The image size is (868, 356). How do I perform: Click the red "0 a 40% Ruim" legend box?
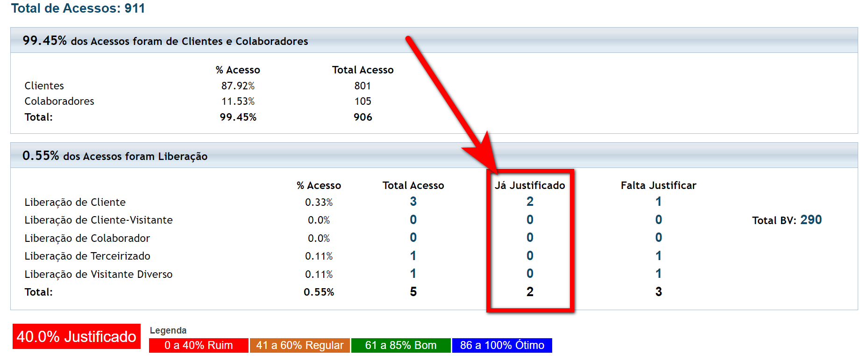click(199, 345)
